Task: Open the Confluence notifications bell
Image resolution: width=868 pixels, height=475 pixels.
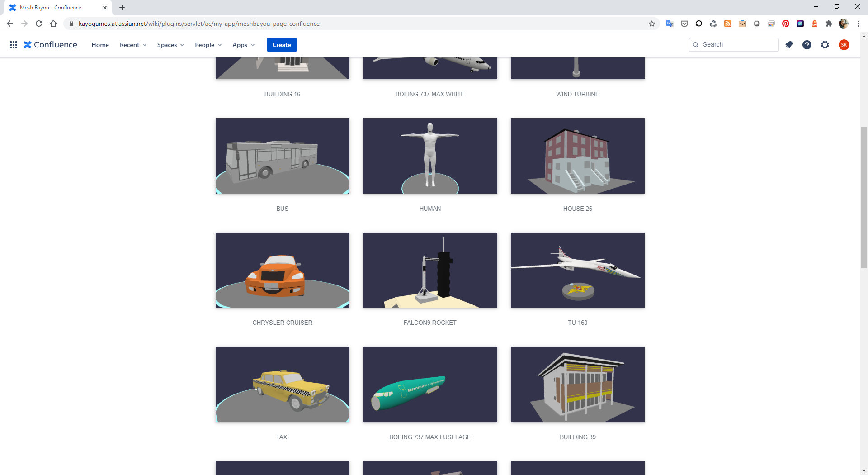Action: coord(789,45)
